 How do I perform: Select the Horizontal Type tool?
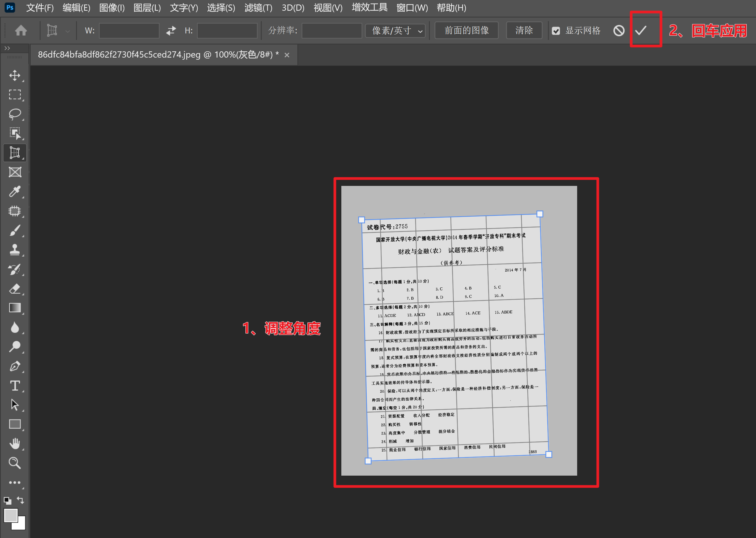click(15, 386)
